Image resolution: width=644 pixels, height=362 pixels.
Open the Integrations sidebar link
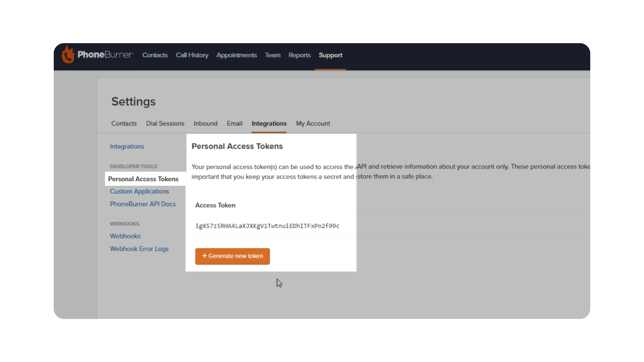pyautogui.click(x=127, y=146)
